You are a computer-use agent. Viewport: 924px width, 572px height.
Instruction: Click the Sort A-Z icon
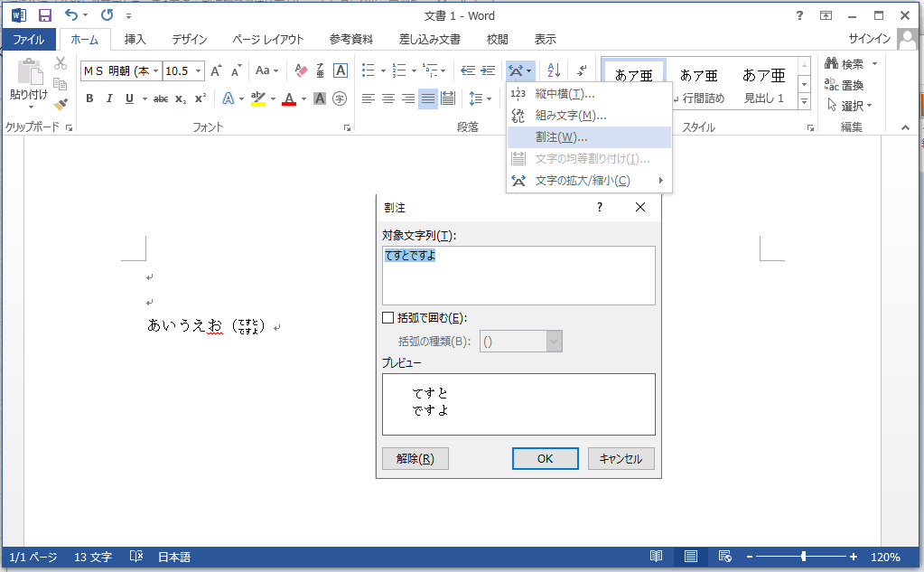555,70
